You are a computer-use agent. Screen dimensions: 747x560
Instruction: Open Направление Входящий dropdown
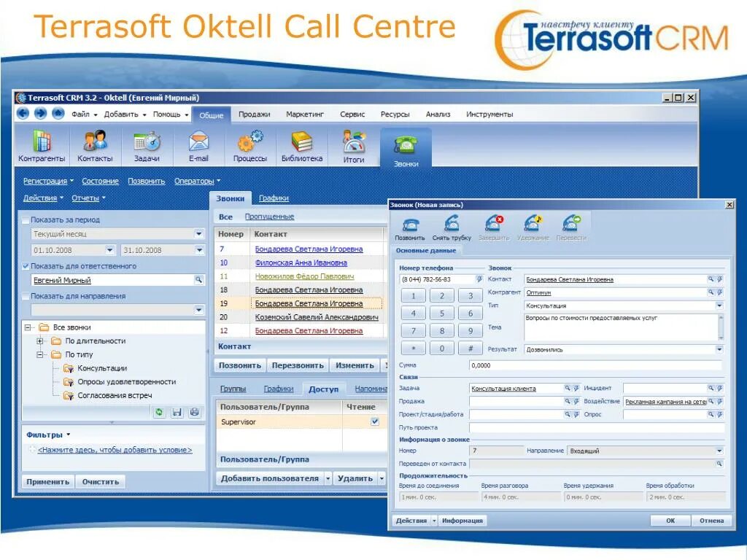tap(719, 451)
